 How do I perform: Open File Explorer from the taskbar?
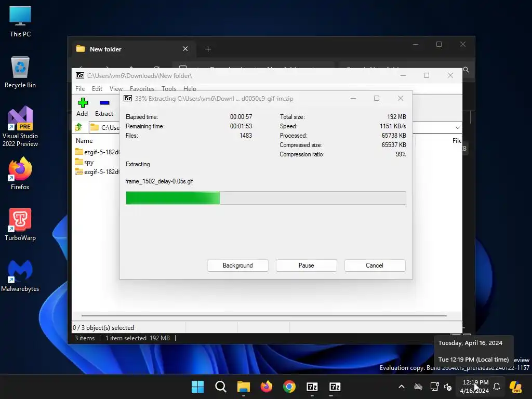pos(243,387)
